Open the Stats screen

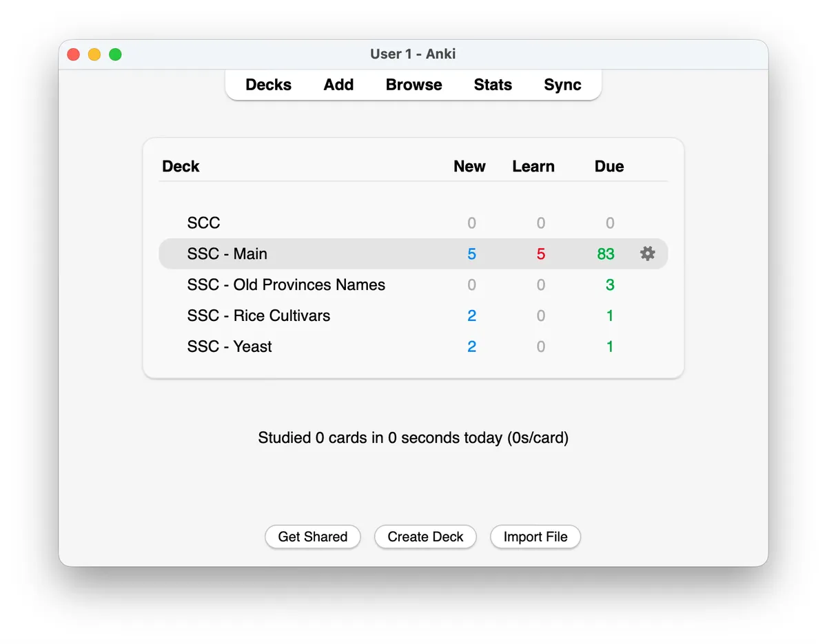point(493,85)
